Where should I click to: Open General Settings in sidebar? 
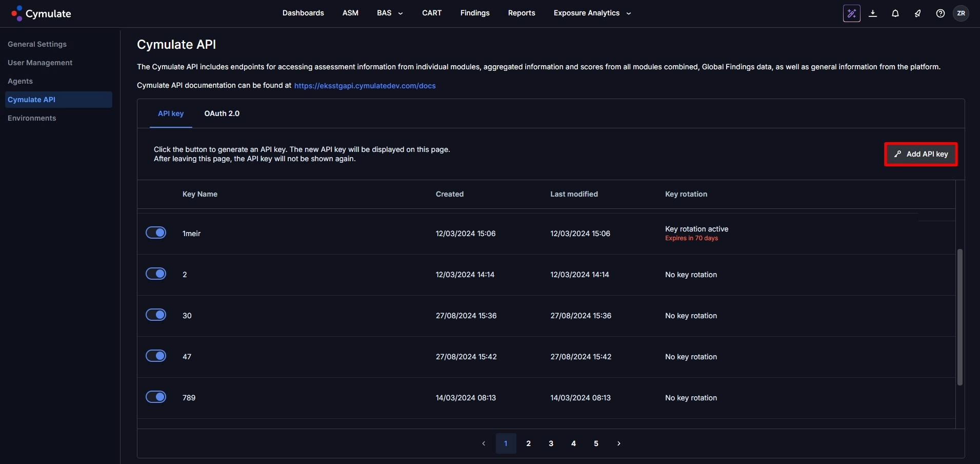[37, 44]
